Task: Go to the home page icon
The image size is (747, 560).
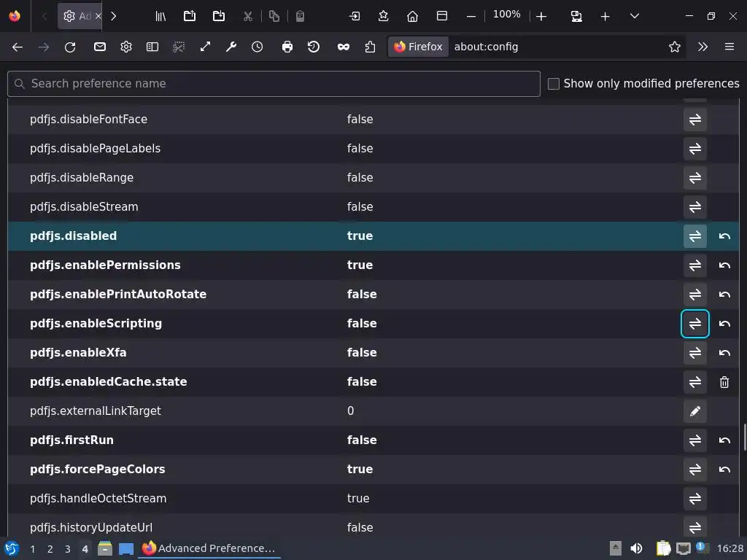Action: 413,16
